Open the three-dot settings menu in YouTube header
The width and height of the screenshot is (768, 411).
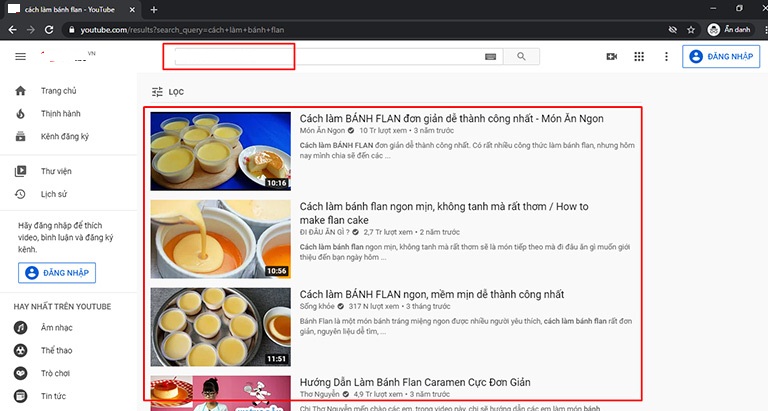(x=666, y=57)
